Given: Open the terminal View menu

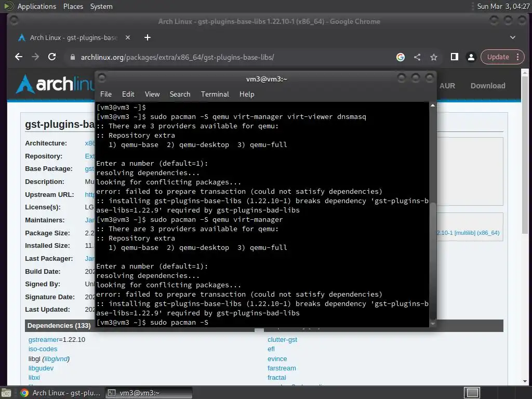Looking at the screenshot, I should (152, 95).
